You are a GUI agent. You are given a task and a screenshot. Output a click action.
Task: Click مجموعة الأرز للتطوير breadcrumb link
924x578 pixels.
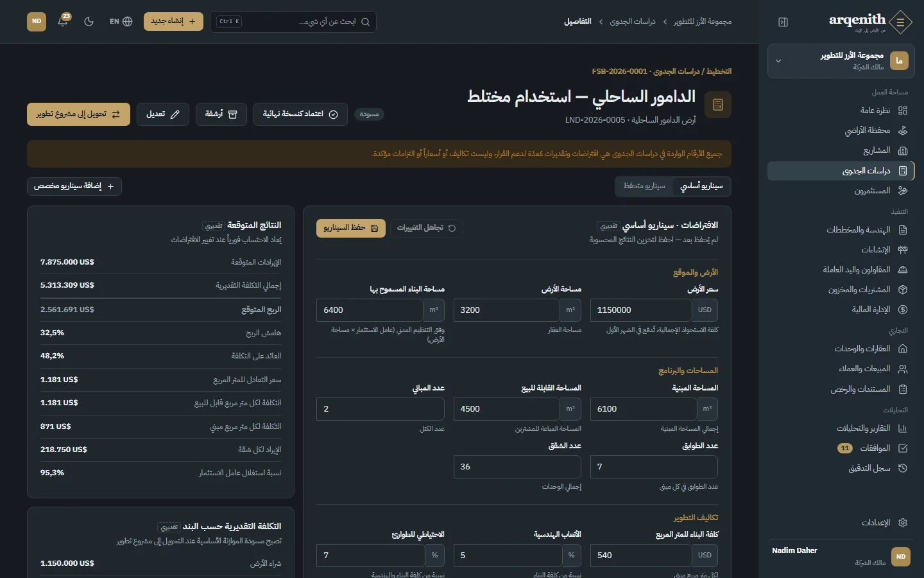703,22
